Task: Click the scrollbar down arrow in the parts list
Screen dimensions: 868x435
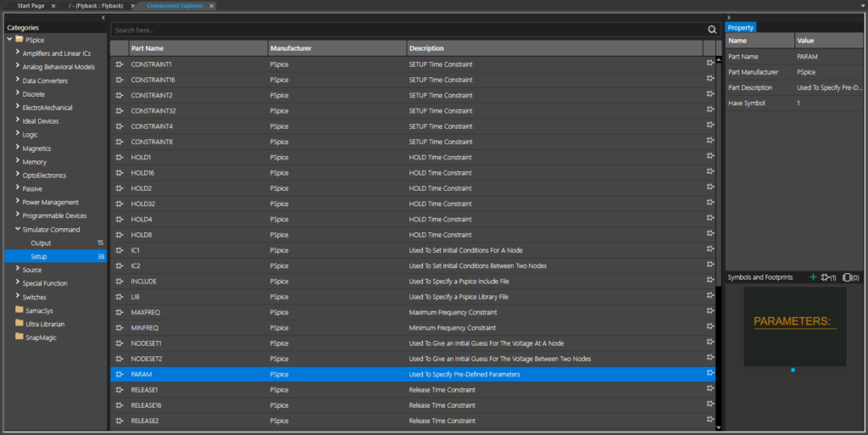Action: tap(719, 427)
